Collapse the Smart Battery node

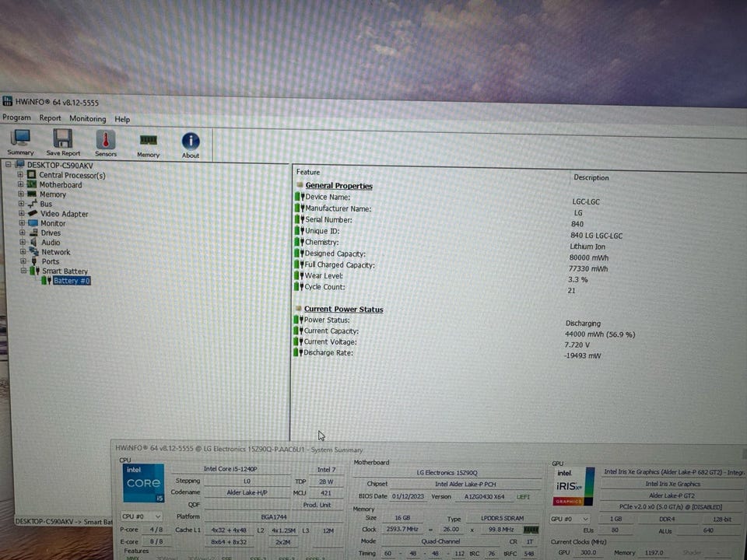point(23,271)
